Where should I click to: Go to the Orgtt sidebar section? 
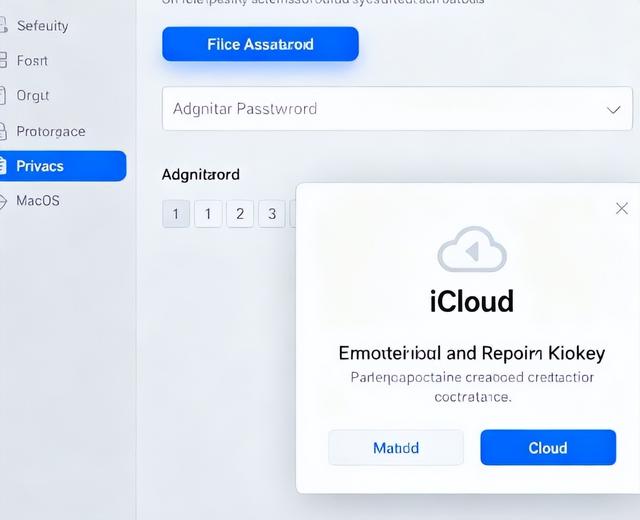click(33, 96)
